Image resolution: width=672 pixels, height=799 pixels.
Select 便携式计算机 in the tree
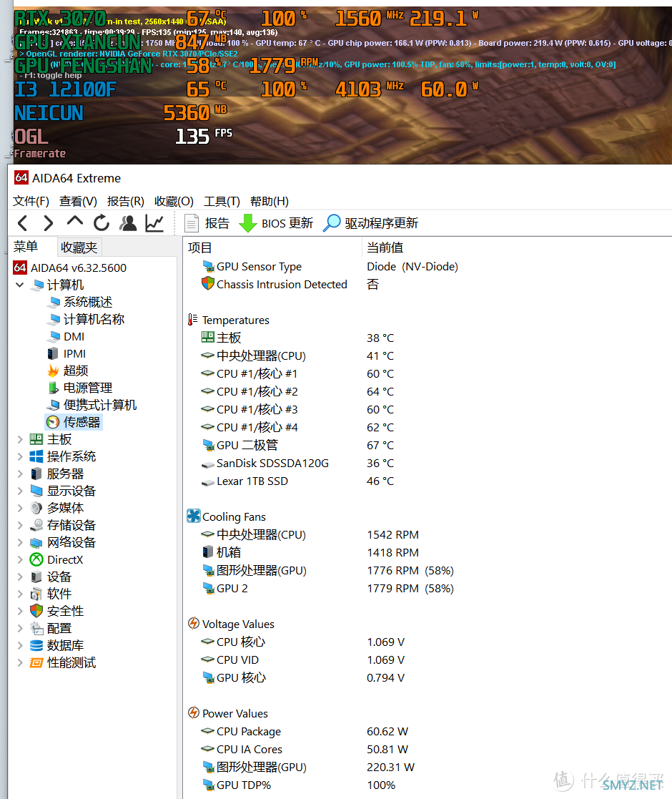point(100,405)
